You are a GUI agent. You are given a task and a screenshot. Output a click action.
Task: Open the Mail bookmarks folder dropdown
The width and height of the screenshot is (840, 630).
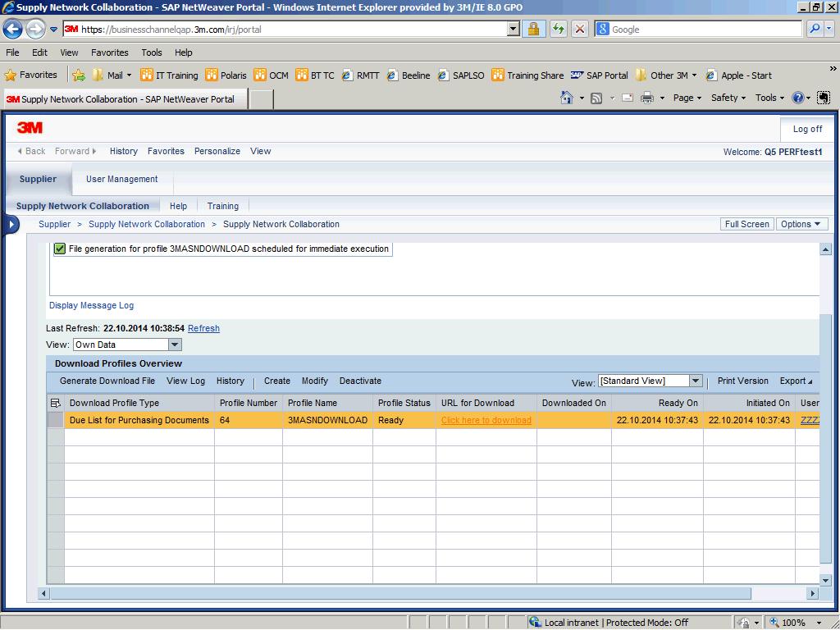(112, 75)
